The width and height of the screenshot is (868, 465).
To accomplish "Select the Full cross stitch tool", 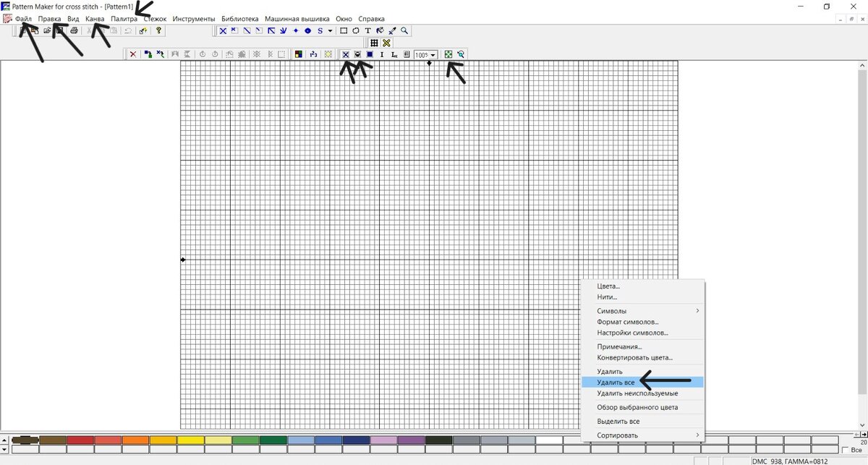I will pyautogui.click(x=223, y=31).
